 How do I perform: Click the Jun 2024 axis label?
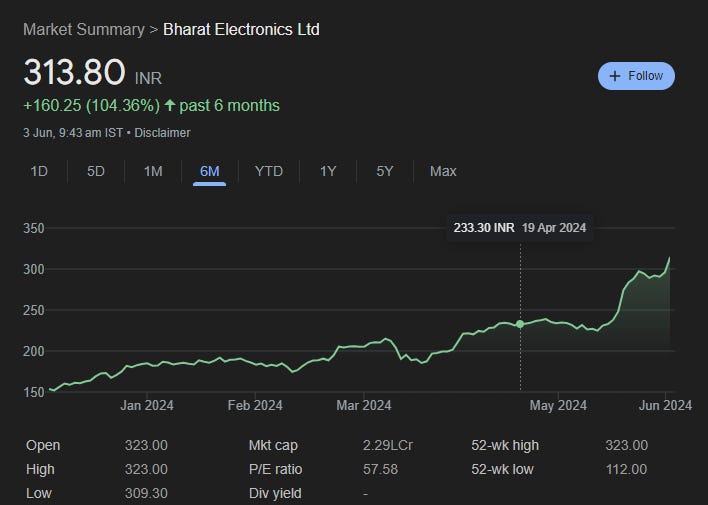tap(665, 405)
